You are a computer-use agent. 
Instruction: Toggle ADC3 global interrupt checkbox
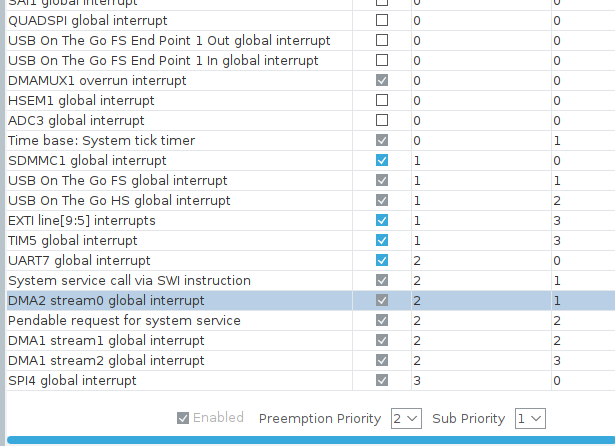point(382,120)
